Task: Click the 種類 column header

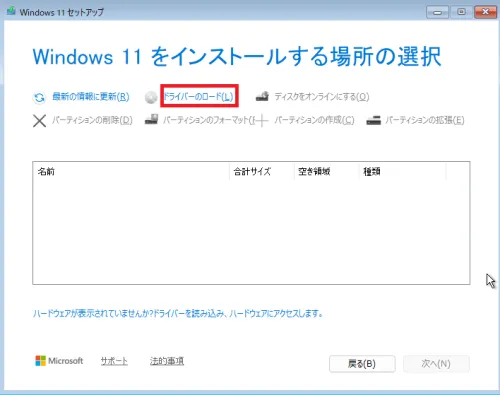Action: (x=403, y=172)
